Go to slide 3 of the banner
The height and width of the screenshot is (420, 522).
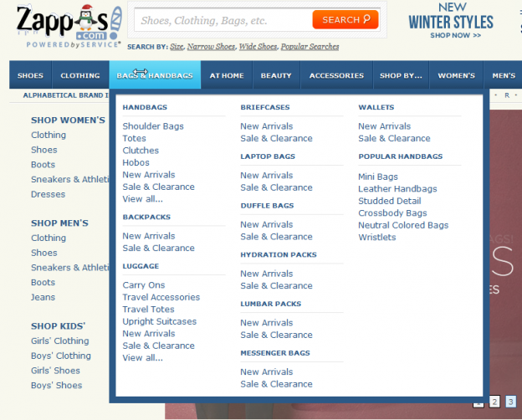pos(511,402)
